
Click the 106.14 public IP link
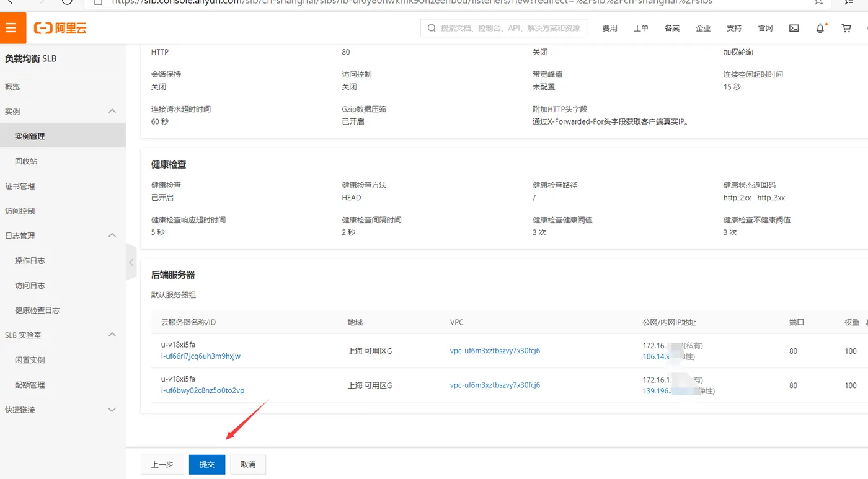pyautogui.click(x=657, y=356)
